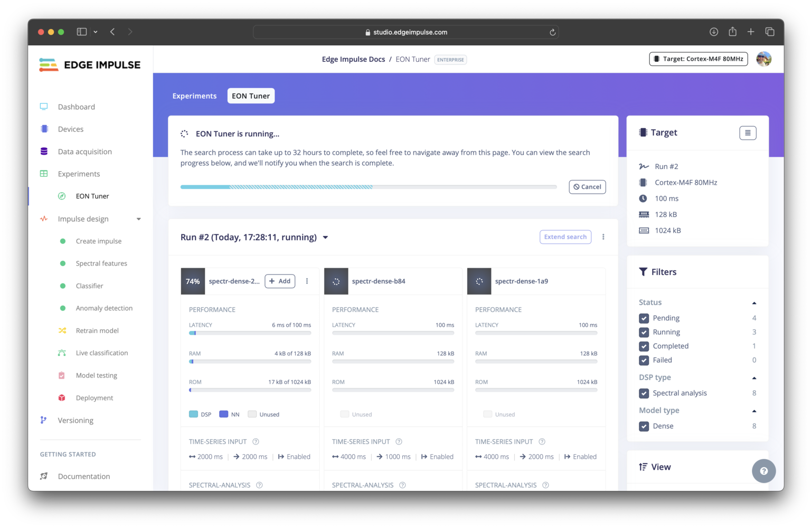
Task: Click the Data acquisition database icon
Action: [x=44, y=152]
